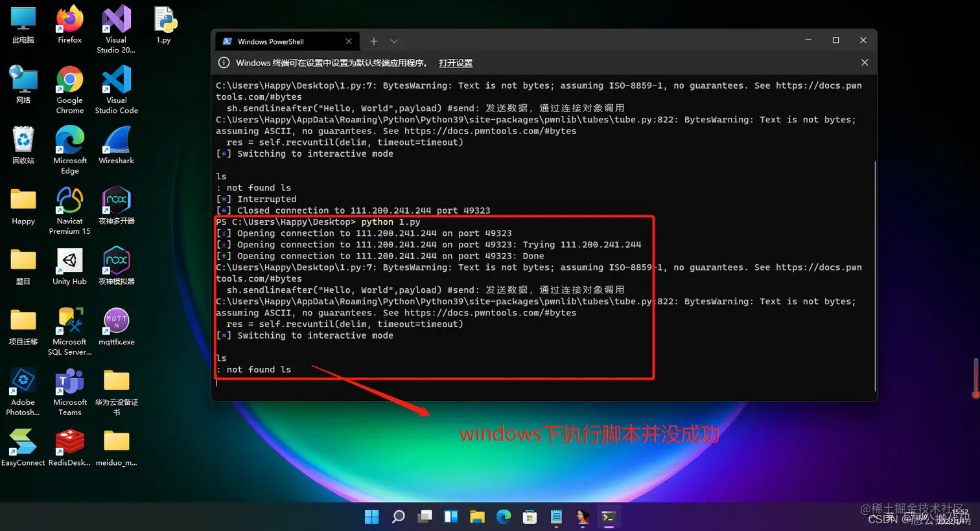Open the 题目 folder
Screen dimensions: 980x531
click(23, 267)
